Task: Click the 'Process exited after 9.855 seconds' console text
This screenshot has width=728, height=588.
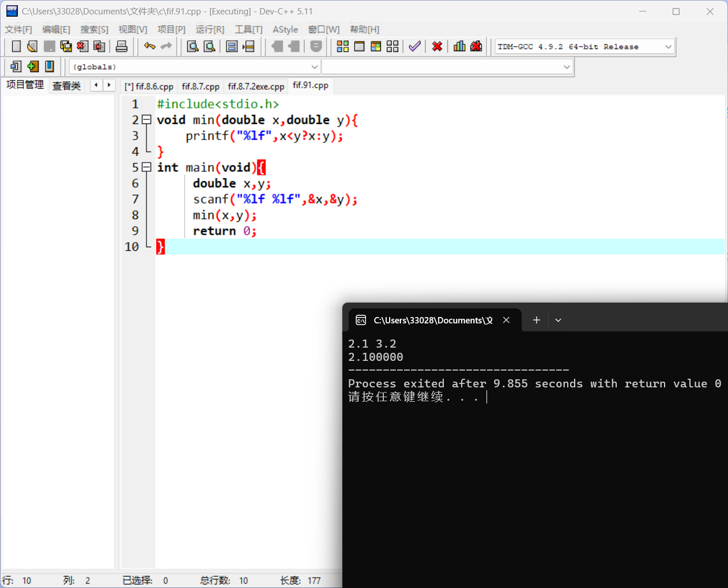Action: click(x=534, y=383)
